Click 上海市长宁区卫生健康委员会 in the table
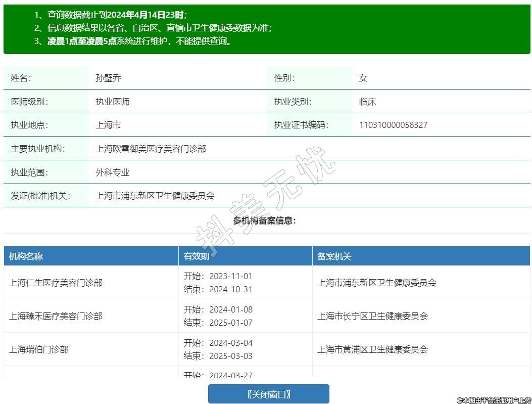Viewport: 532px width, 404px height. (x=372, y=316)
